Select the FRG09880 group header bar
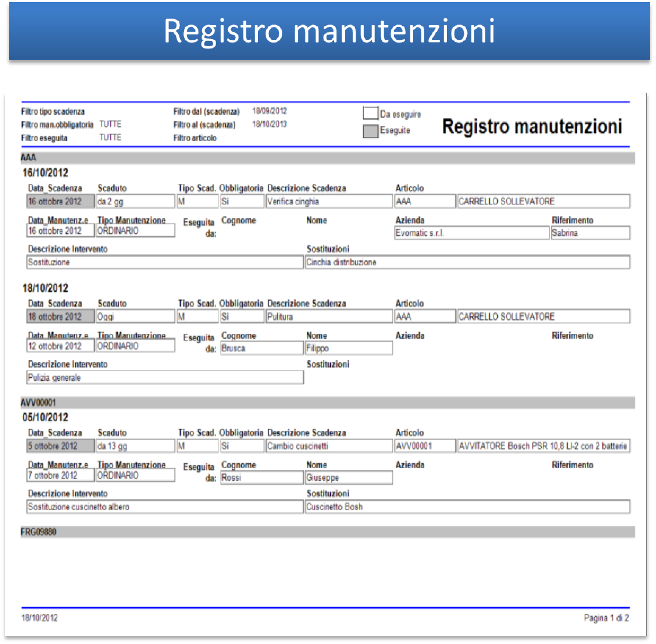 point(327,532)
